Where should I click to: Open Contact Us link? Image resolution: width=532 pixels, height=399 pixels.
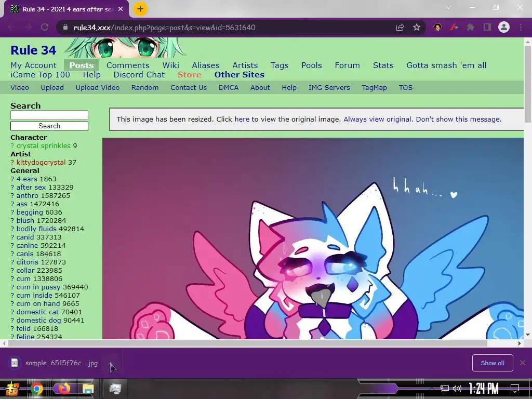click(x=189, y=87)
